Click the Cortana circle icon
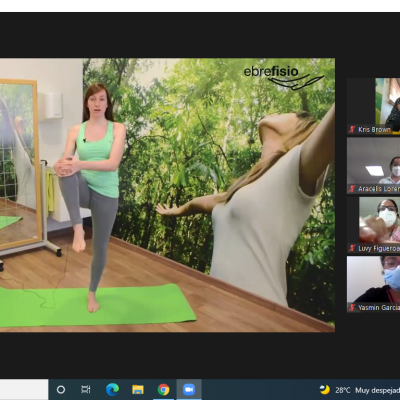 tap(61, 389)
